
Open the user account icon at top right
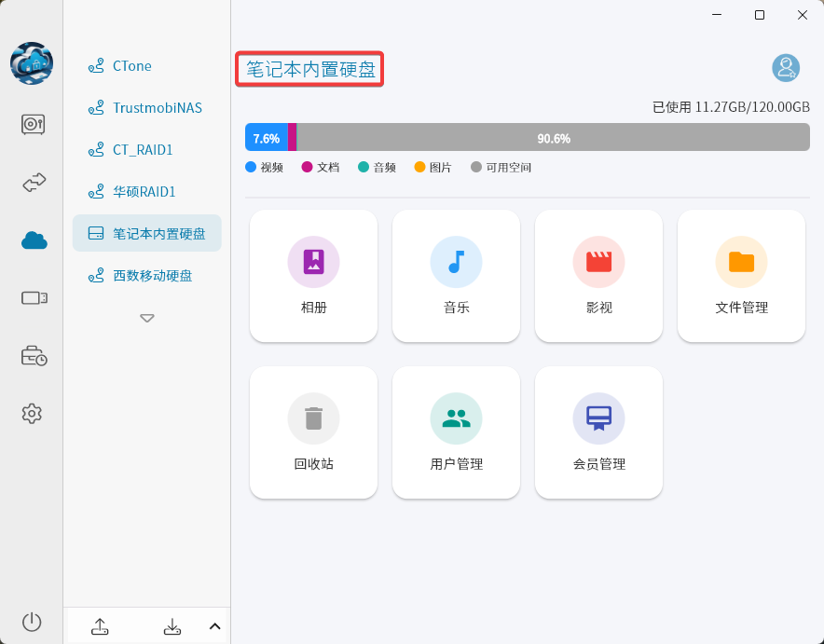(786, 67)
